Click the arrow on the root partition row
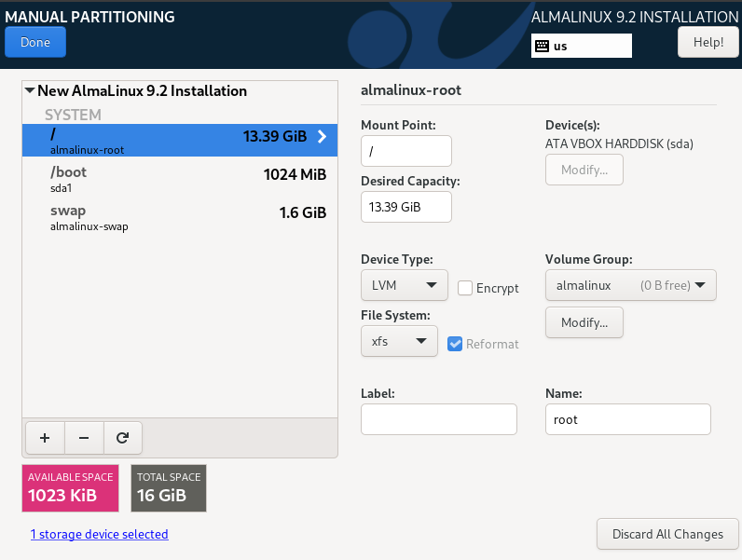Image resolution: width=742 pixels, height=560 pixels. click(322, 136)
